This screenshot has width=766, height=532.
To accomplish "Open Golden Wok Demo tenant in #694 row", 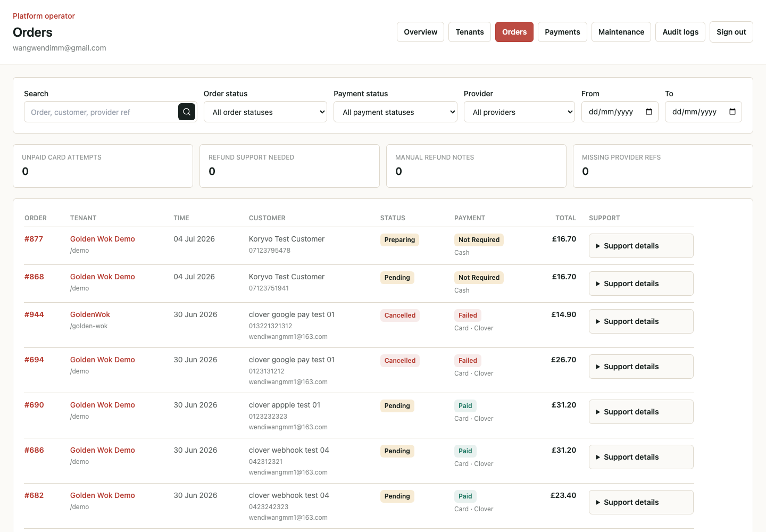I will (103, 360).
